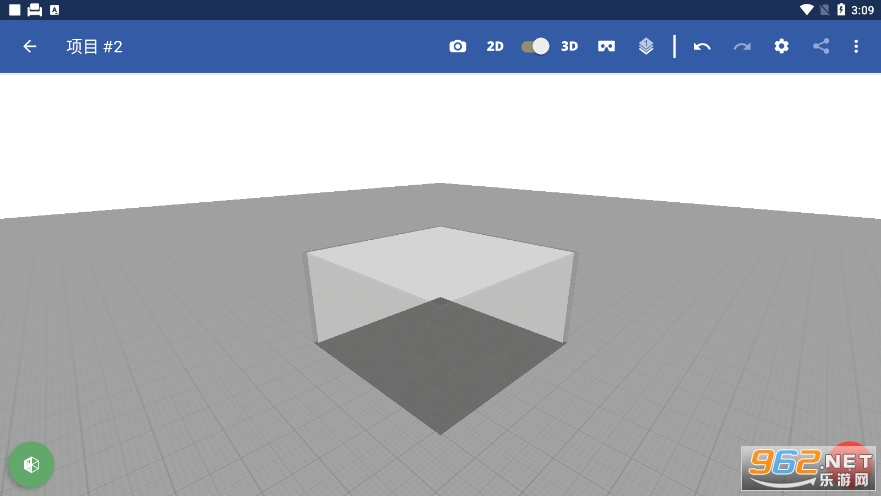
Task: Undo the last action
Action: pyautogui.click(x=702, y=46)
